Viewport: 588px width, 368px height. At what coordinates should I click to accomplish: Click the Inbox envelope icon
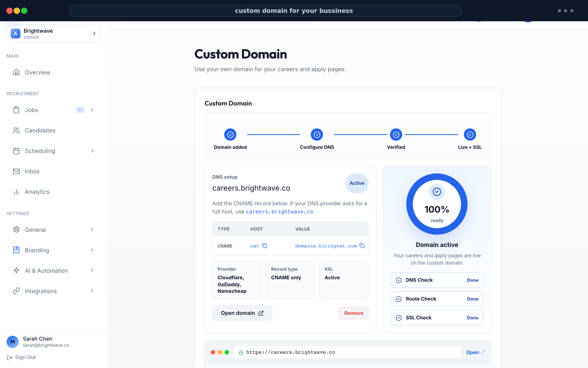[16, 171]
